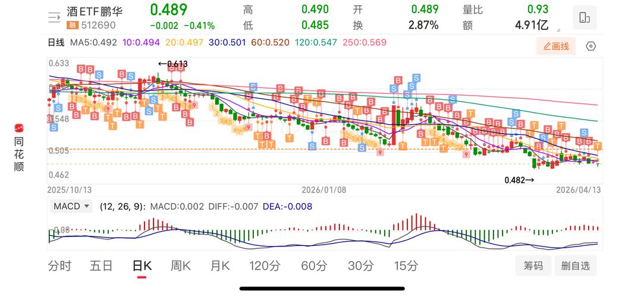The image size is (644, 297).
Task: Tap the 同花顺 logo icon
Action: pyautogui.click(x=19, y=128)
